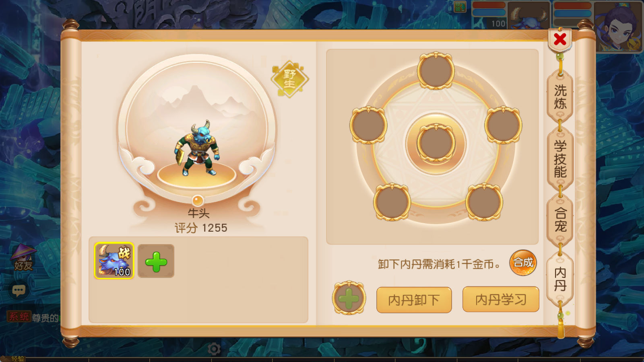Viewport: 644px width, 362px height.
Task: Click the 内丹卸下 button
Action: click(414, 300)
